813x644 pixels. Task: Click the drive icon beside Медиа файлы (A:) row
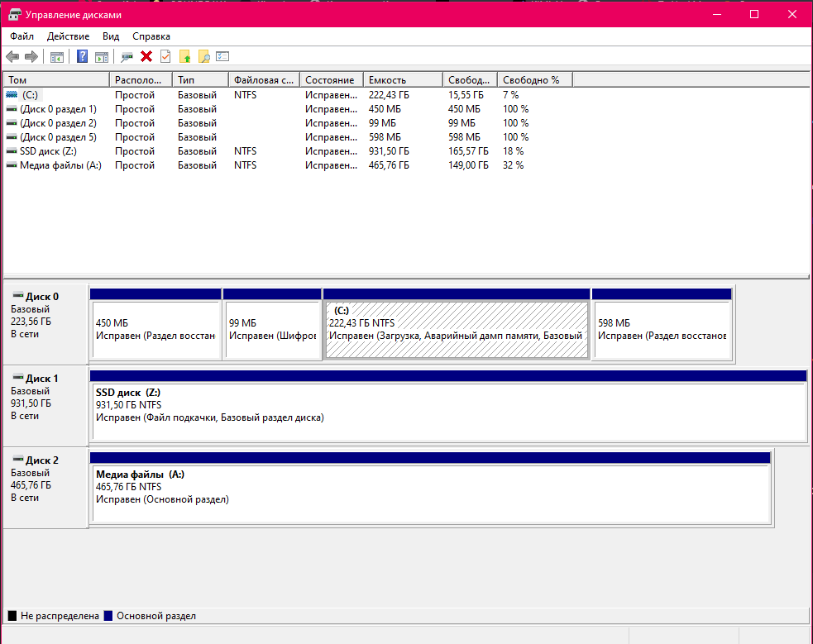point(12,165)
